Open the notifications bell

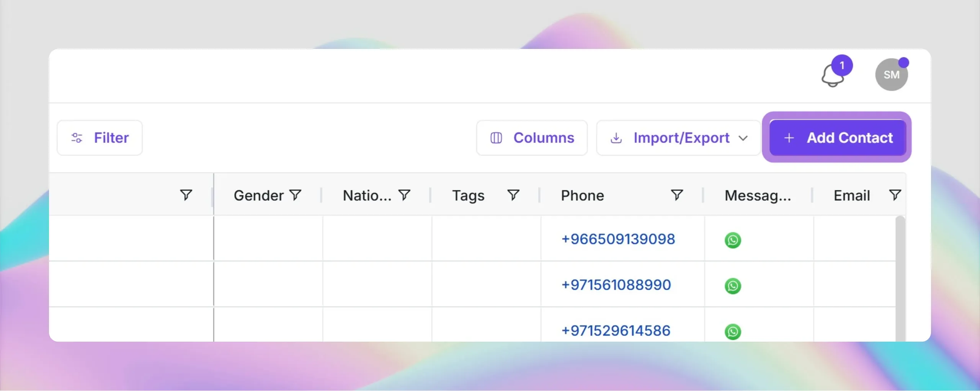pos(833,75)
